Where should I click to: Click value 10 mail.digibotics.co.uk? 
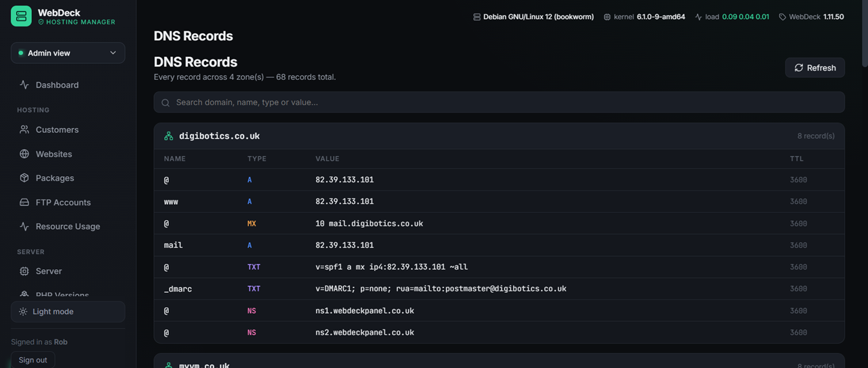tap(369, 224)
